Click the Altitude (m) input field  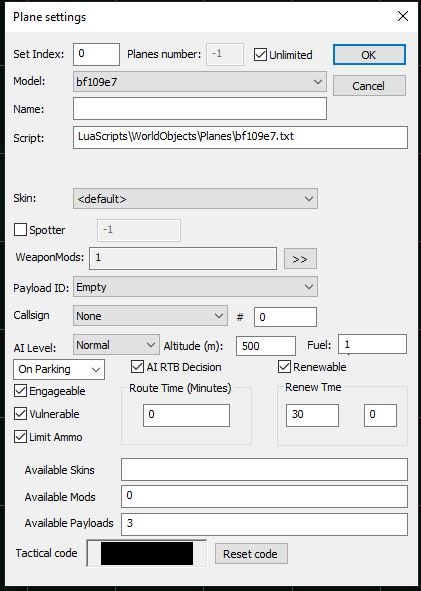coord(266,346)
